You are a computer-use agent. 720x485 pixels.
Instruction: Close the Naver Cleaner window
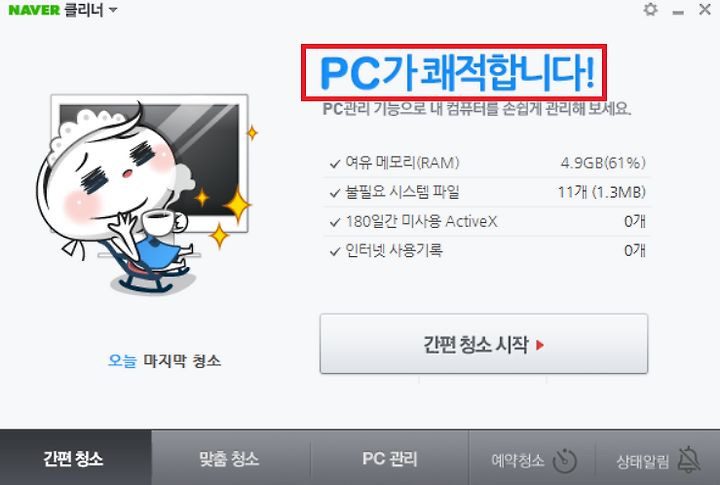(705, 9)
